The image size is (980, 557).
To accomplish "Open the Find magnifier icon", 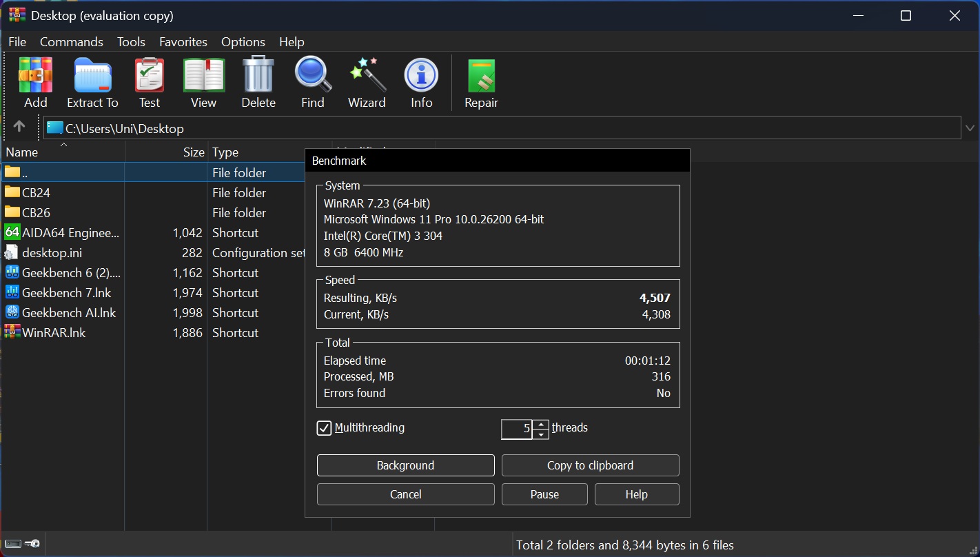I will (313, 74).
